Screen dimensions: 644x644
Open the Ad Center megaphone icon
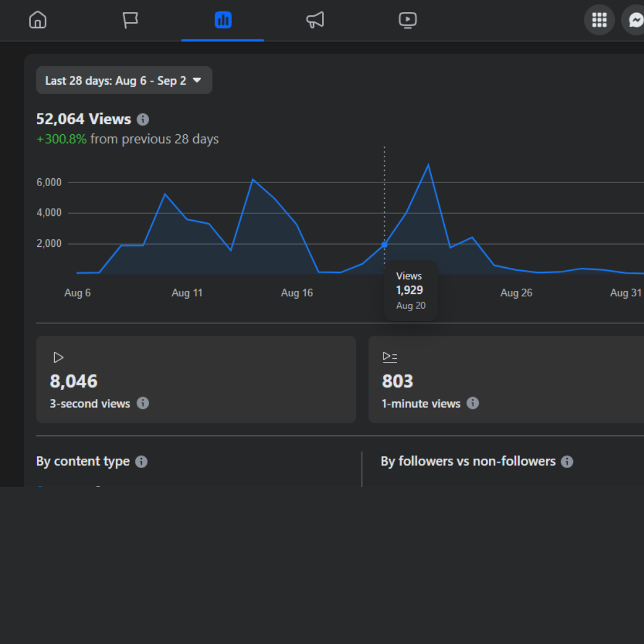(315, 20)
